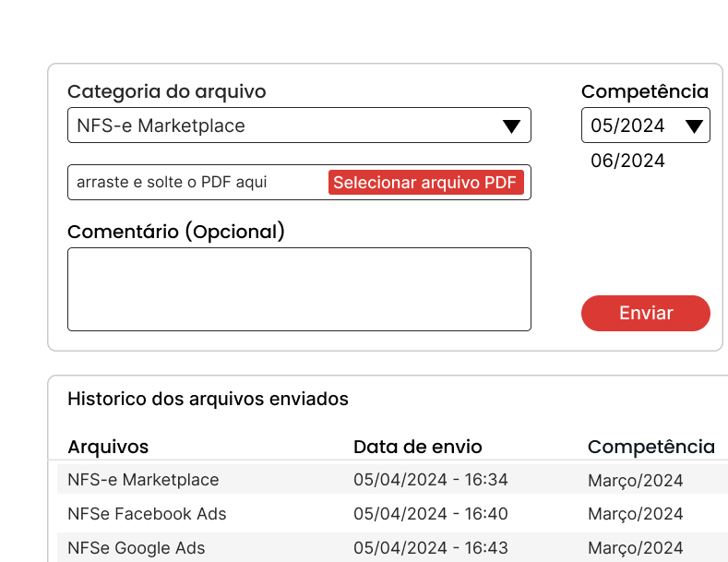Click the Arquivos column header

[108, 447]
